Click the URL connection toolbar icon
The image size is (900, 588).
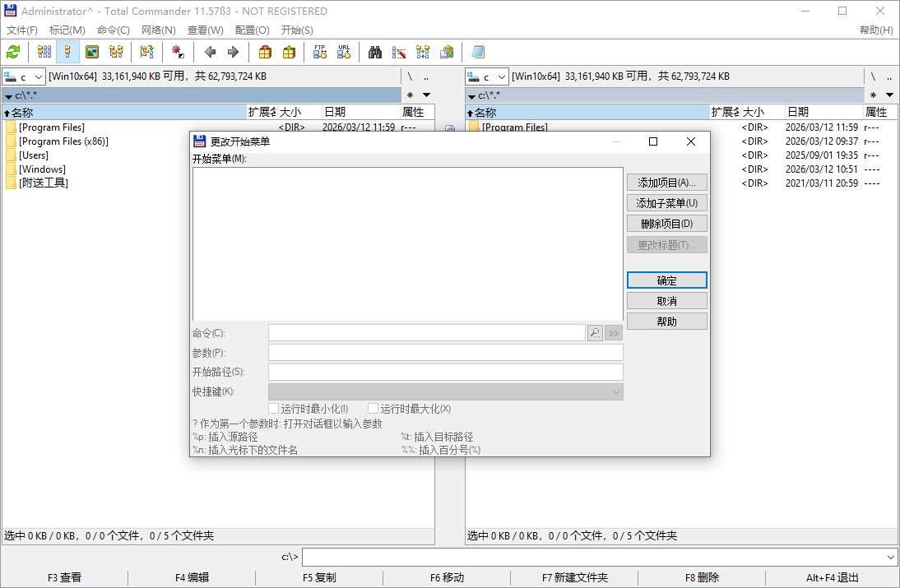(x=344, y=52)
